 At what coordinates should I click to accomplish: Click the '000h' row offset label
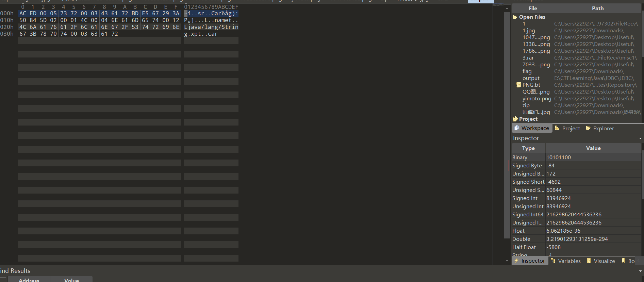7,14
